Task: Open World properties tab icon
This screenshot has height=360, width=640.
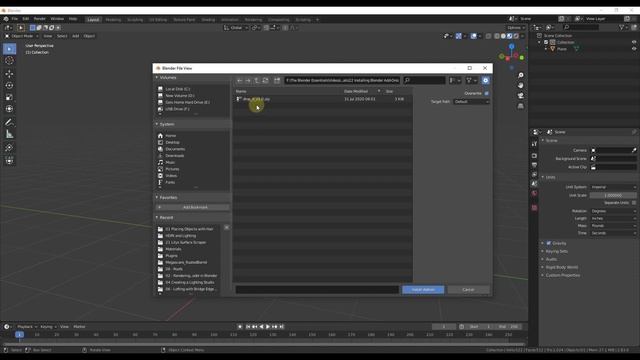Action: click(x=534, y=193)
